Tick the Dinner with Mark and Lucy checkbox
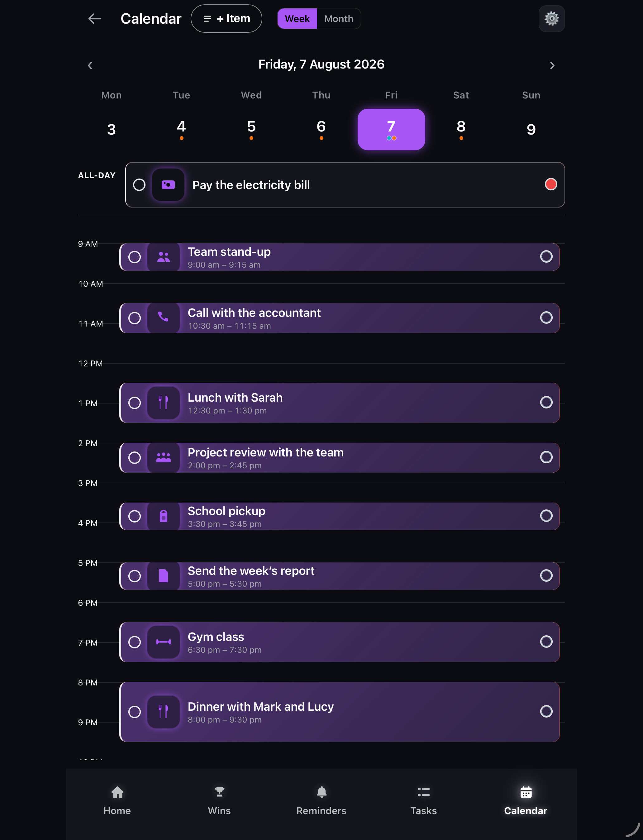The height and width of the screenshot is (840, 643). [134, 712]
